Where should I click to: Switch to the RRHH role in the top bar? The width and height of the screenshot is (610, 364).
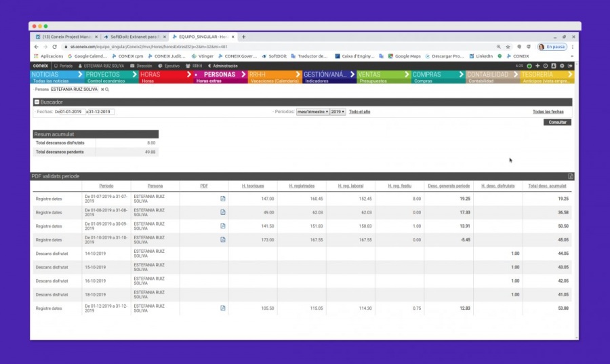pos(194,66)
